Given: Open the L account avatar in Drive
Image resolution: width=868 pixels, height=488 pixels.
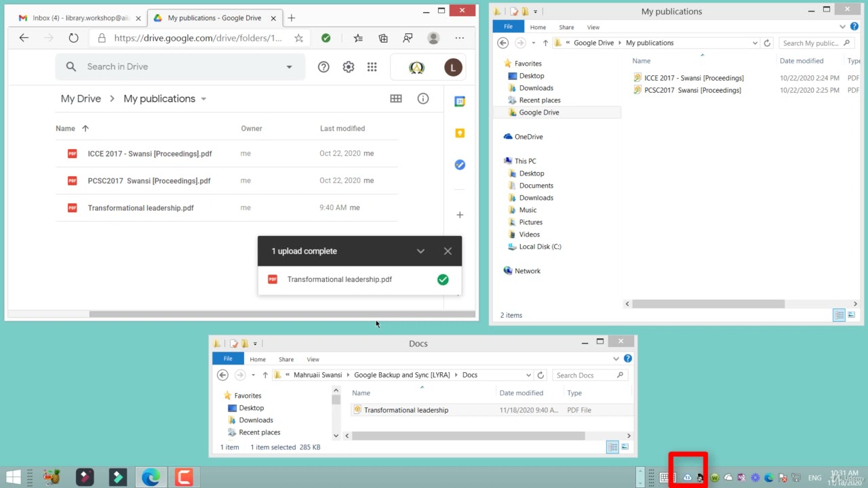Looking at the screenshot, I should (x=453, y=66).
